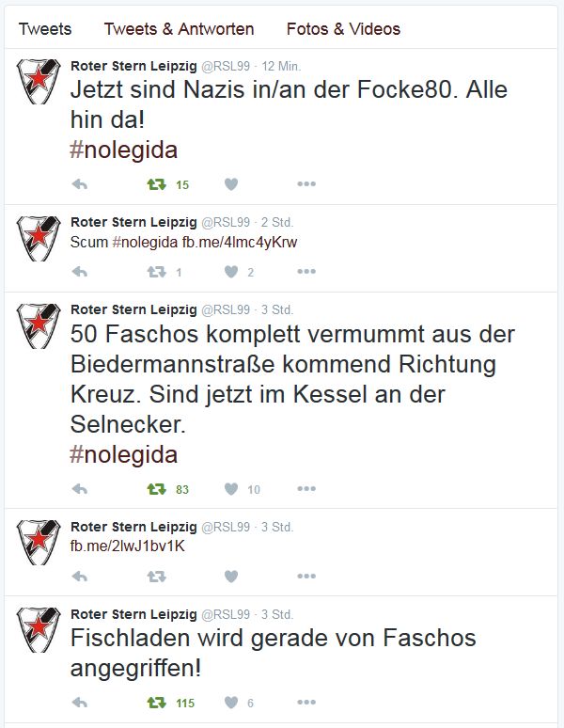Retweet the Fischladen tweet
Screen dimensions: 564x728
(156, 702)
